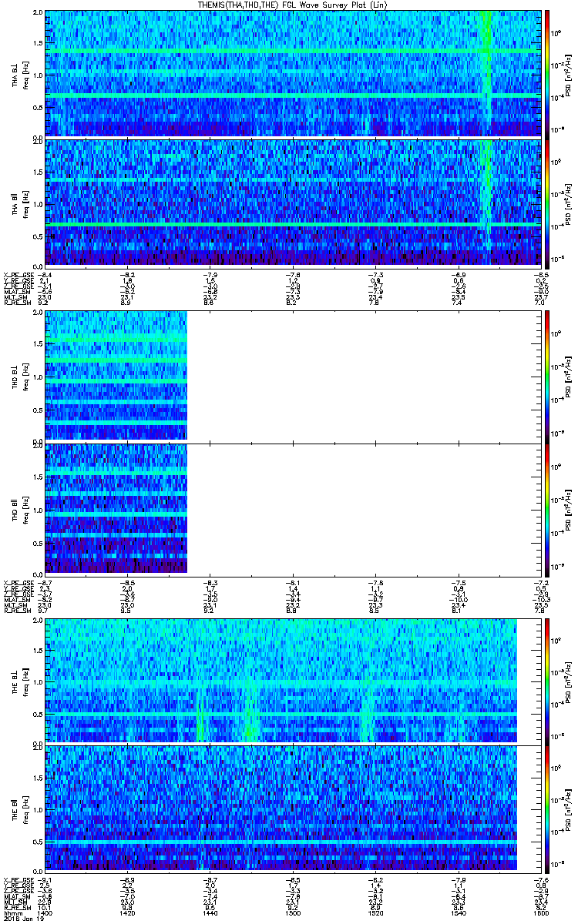Click the THD B-parallel spectrogram data block
The image size is (578, 924).
click(115, 509)
